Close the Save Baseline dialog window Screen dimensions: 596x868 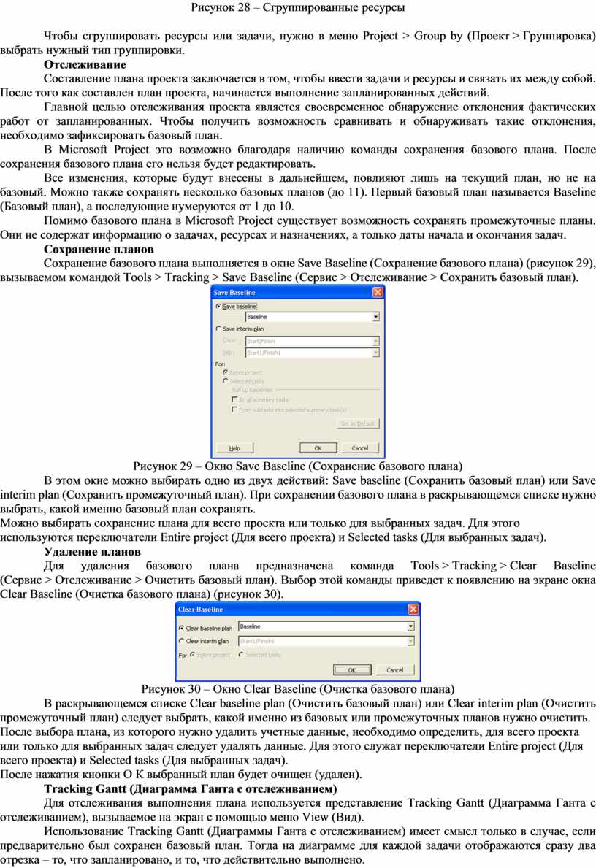click(377, 292)
